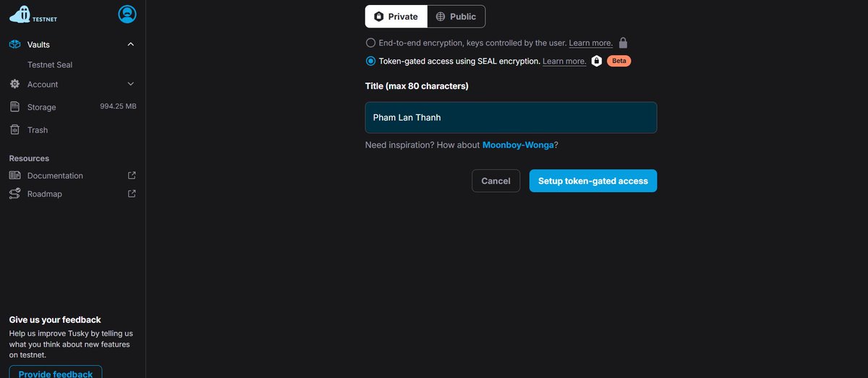Viewport: 868px width, 378px height.
Task: Click the Trash bin icon
Action: 14,130
